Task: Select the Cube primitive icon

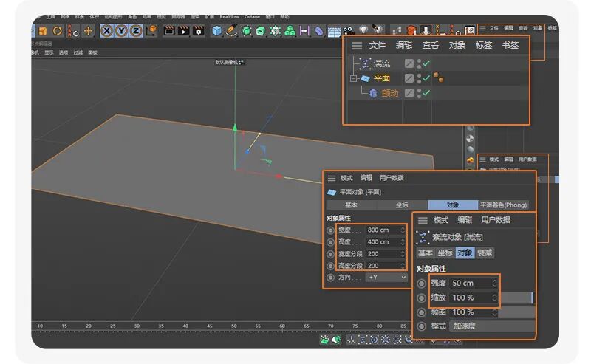Action: click(216, 31)
